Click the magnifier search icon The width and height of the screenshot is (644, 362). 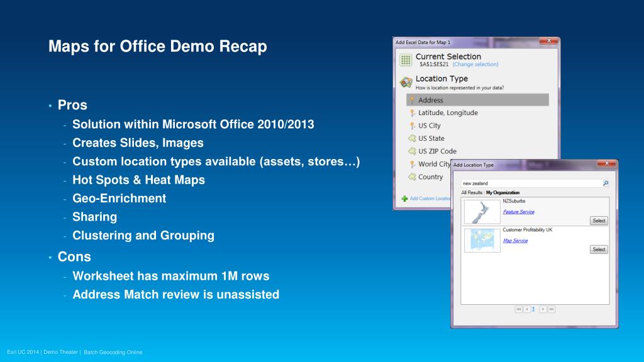point(606,184)
